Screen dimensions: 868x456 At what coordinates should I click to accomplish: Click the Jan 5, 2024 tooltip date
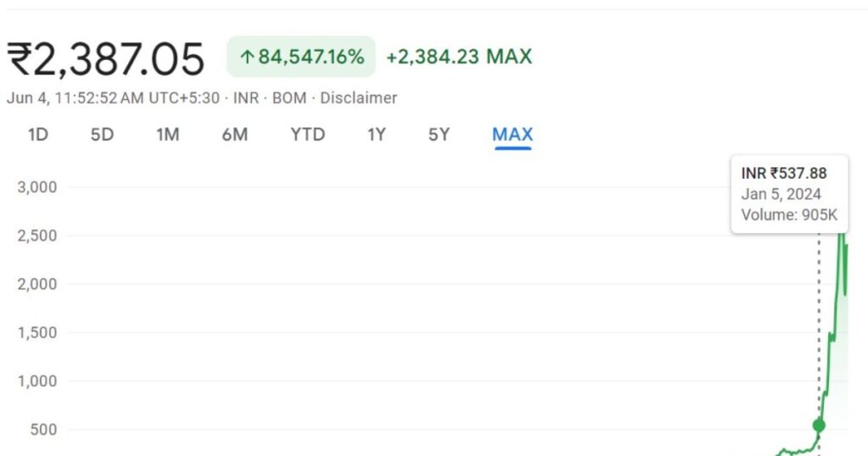pyautogui.click(x=781, y=194)
